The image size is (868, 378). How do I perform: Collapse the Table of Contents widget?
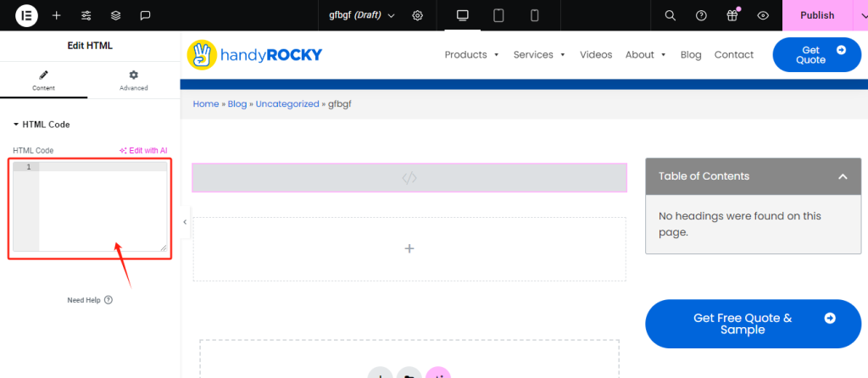click(x=843, y=176)
